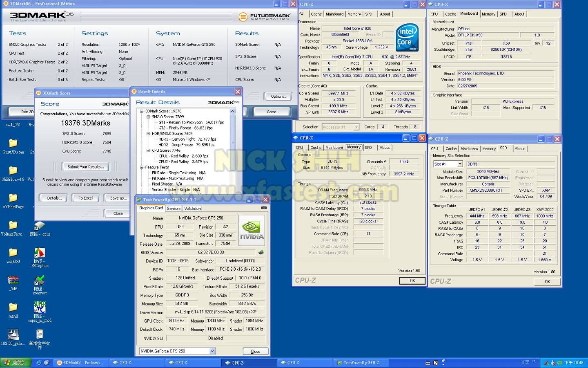The width and height of the screenshot is (588, 368).
Task: Click the To Excel button
Action: (86, 198)
